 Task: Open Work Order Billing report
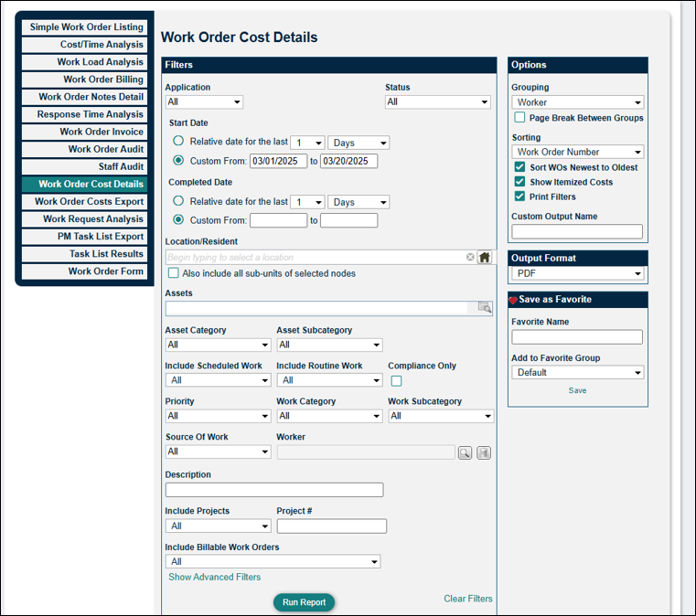(84, 80)
